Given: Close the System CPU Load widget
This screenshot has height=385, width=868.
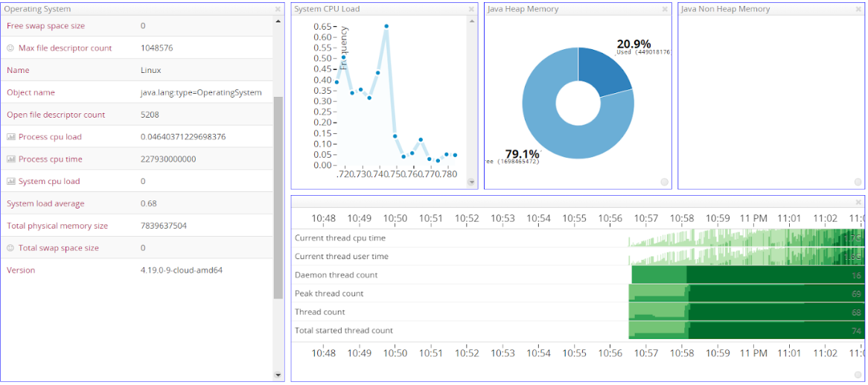Looking at the screenshot, I should pos(471,10).
